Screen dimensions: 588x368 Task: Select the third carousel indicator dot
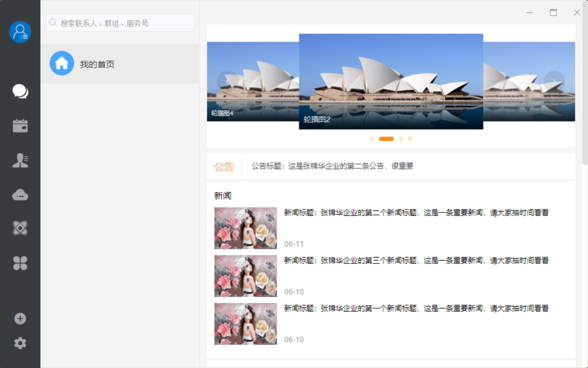click(x=401, y=139)
